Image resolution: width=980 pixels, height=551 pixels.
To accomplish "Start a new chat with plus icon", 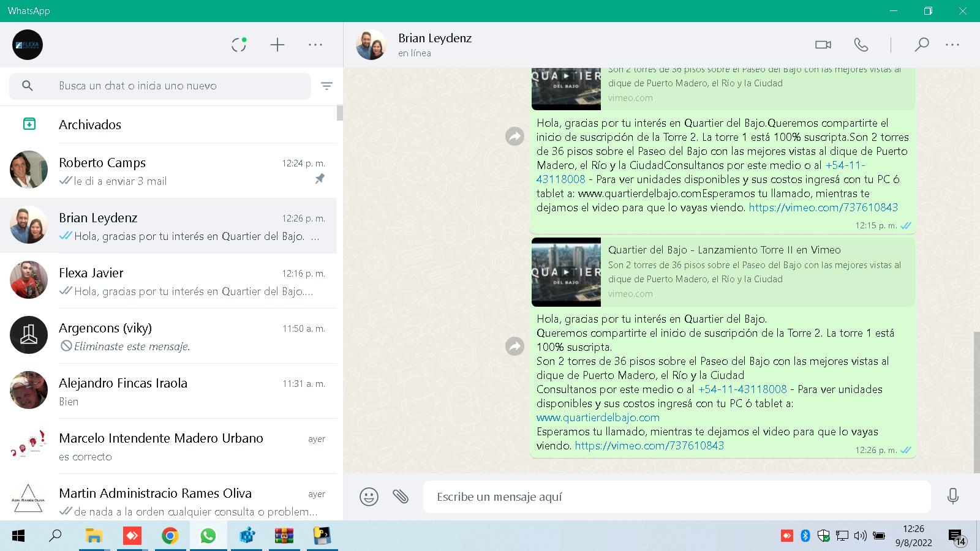I will click(x=277, y=45).
